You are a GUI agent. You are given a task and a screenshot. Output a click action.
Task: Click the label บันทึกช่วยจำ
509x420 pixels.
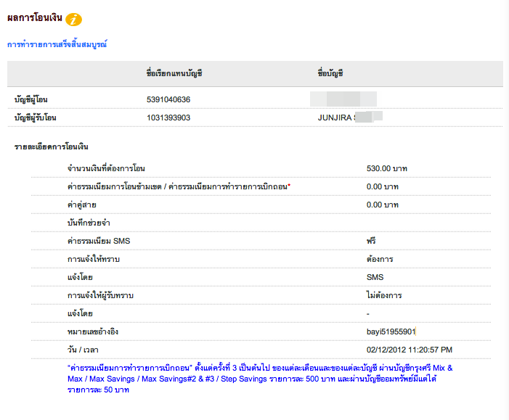click(89, 223)
